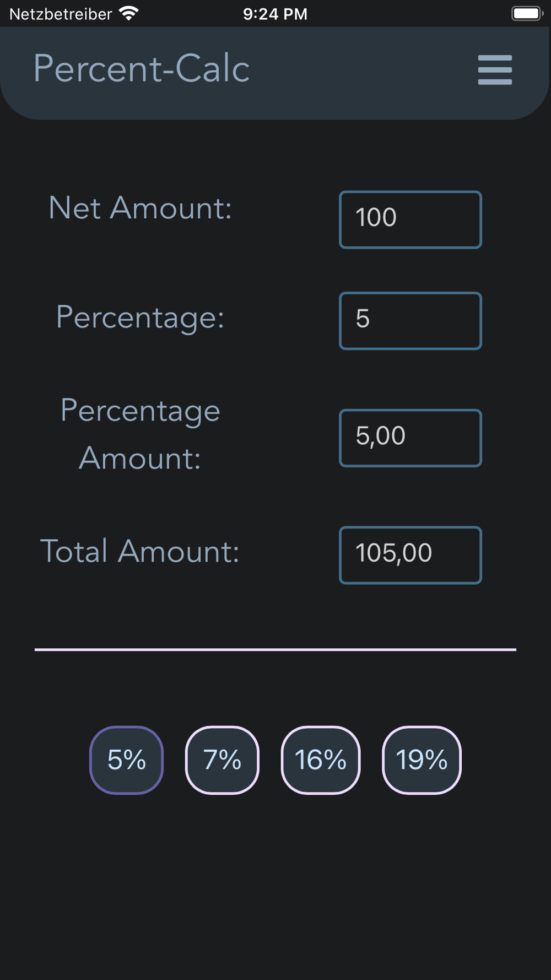551x980 pixels.
Task: Choose the 7% preset button
Action: 222,760
